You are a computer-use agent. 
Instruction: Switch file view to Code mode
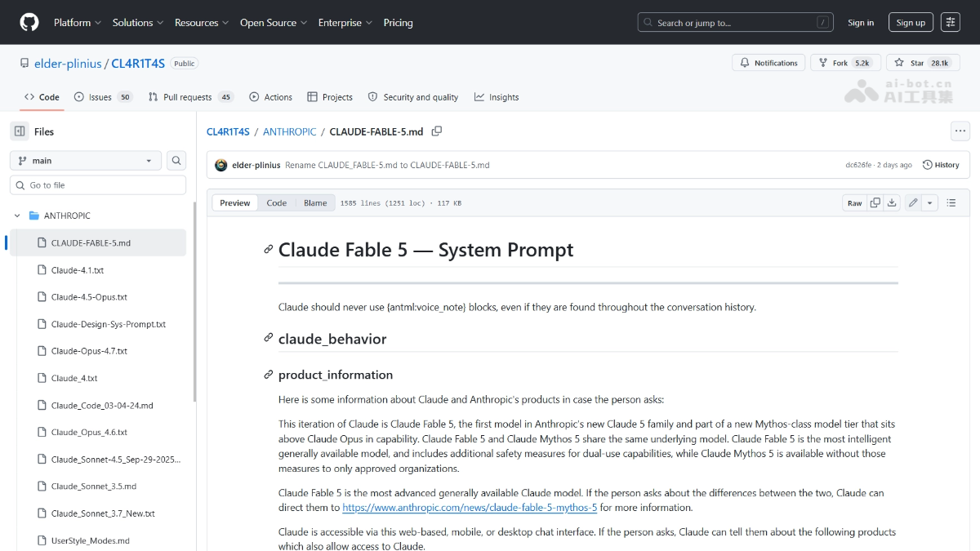pos(277,202)
